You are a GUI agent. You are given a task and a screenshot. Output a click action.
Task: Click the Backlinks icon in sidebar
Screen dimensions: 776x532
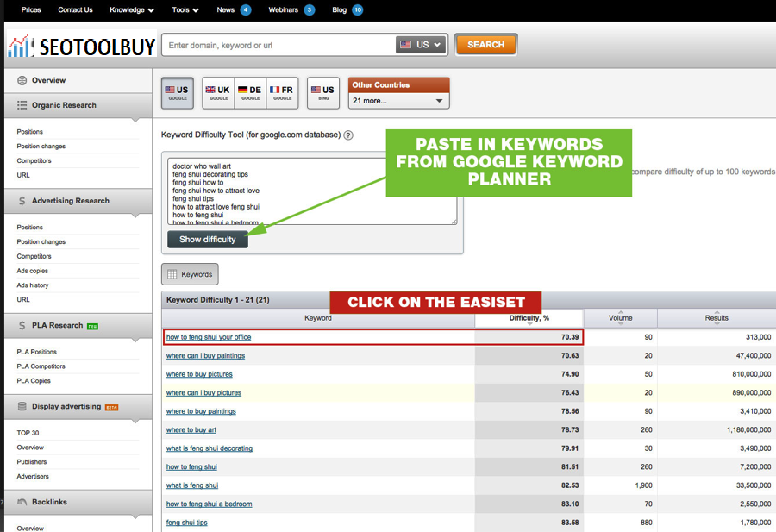click(22, 502)
